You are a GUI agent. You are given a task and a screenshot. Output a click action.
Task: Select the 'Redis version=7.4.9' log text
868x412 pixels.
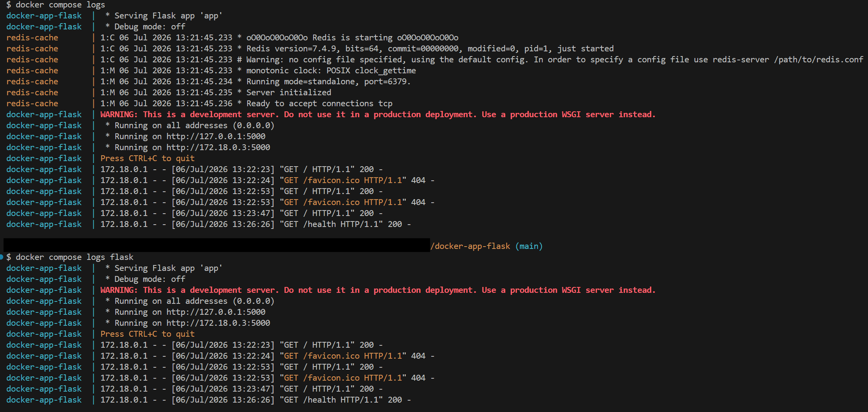293,49
